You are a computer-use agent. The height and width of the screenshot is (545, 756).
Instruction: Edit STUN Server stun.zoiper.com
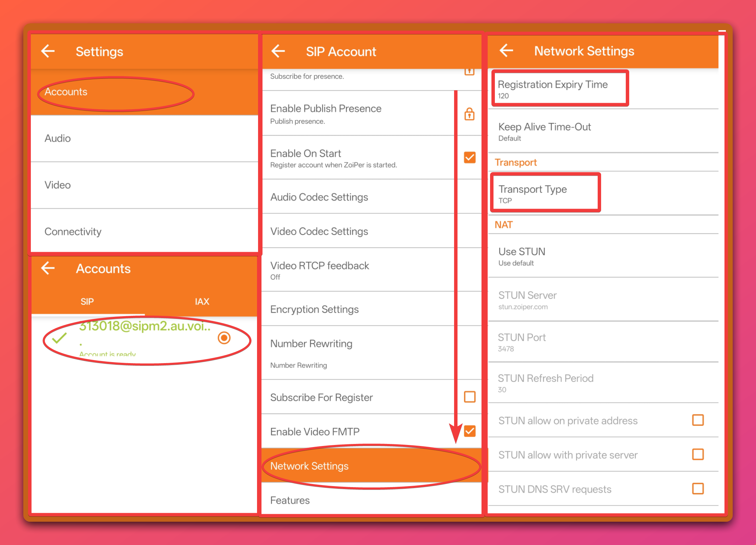603,300
